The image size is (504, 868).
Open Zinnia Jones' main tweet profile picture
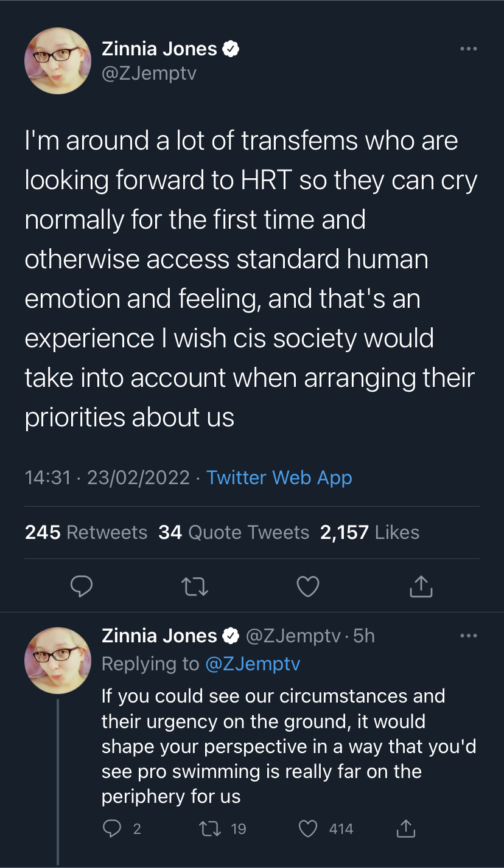coord(57,61)
